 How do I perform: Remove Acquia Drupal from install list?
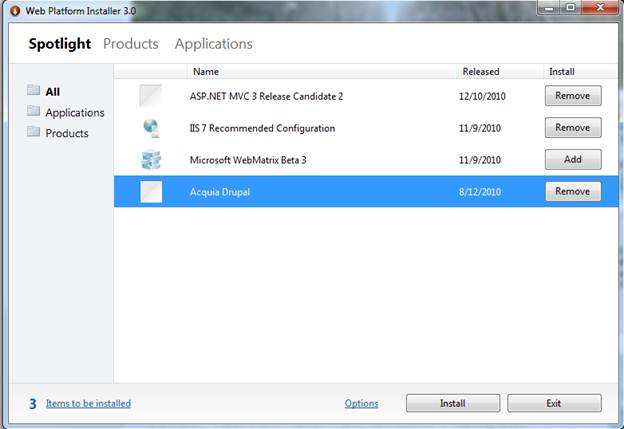[x=573, y=191]
